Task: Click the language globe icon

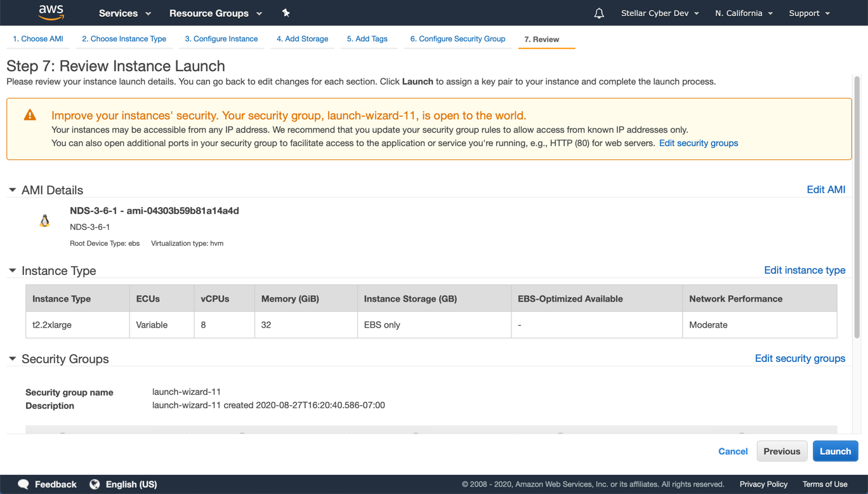Action: [x=95, y=484]
